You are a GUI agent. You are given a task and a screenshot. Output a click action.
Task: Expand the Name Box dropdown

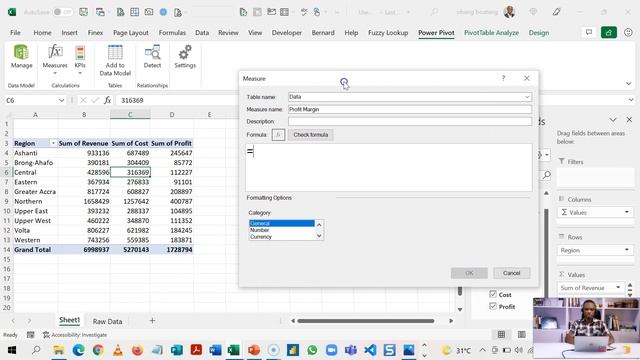coord(61,100)
